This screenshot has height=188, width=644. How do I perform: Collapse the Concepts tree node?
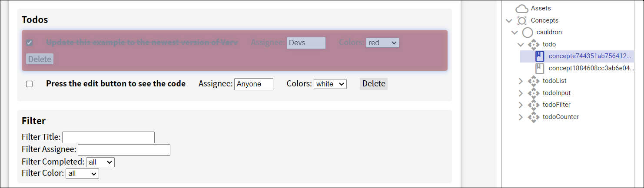509,20
